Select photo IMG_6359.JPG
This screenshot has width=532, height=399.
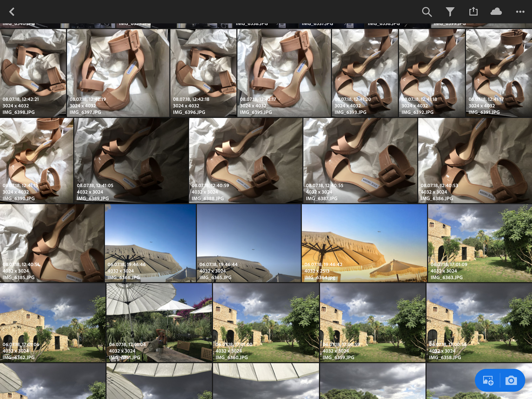click(373, 322)
